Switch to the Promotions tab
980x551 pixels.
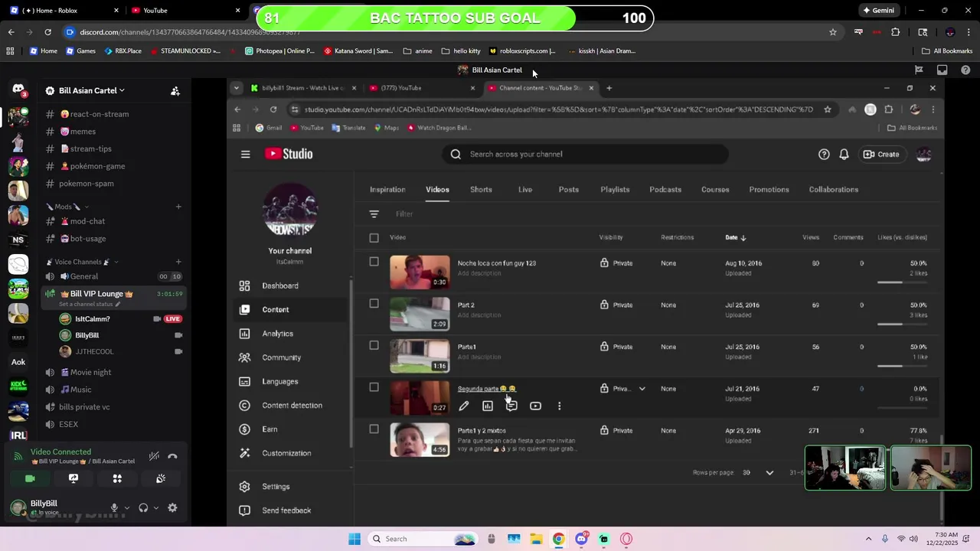pyautogui.click(x=769, y=190)
